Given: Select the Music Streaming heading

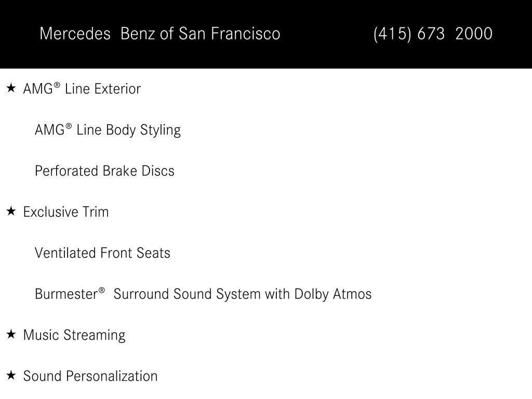Looking at the screenshot, I should point(74,335).
